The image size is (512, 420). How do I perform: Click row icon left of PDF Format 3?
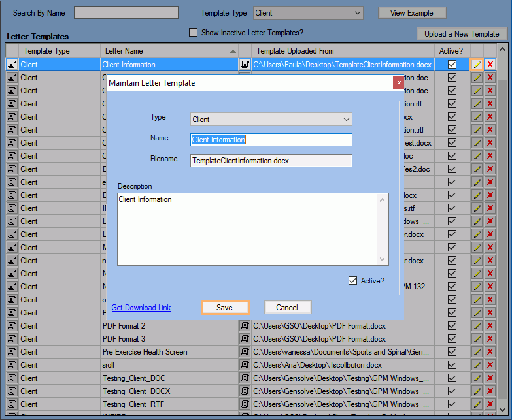click(x=12, y=339)
